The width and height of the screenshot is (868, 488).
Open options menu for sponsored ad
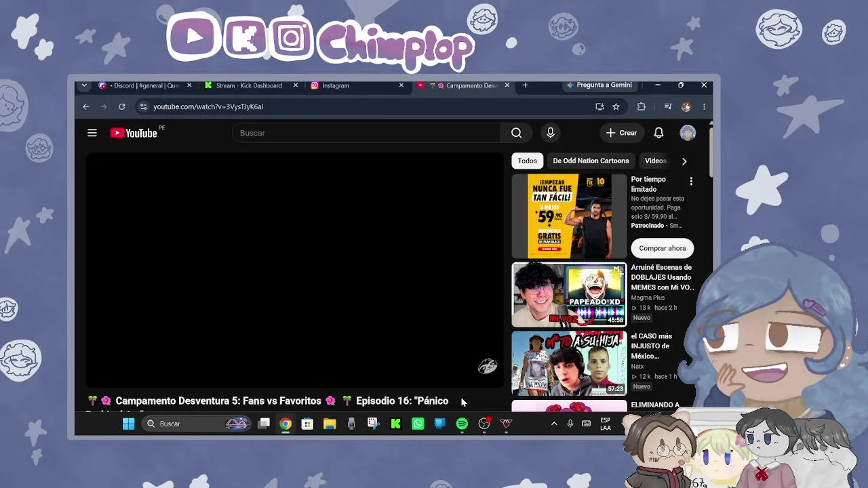[x=691, y=181]
